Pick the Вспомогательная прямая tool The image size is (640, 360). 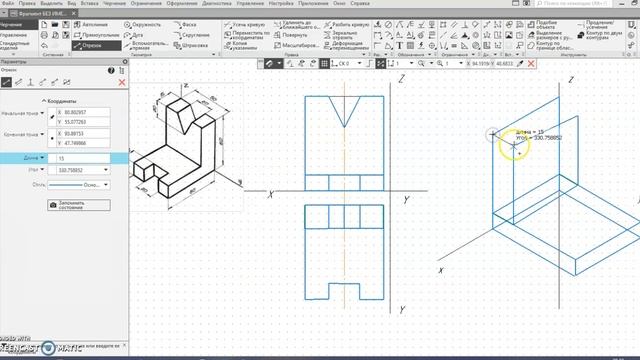coord(146,45)
